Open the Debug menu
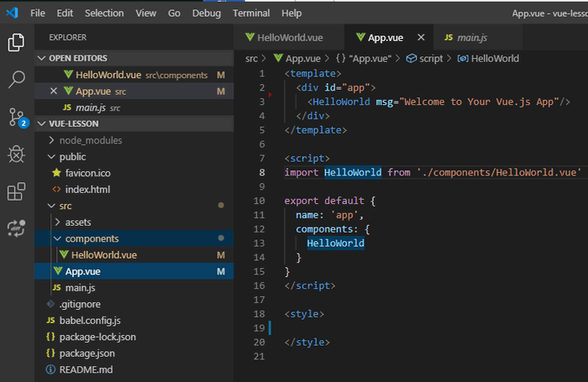 [x=207, y=13]
